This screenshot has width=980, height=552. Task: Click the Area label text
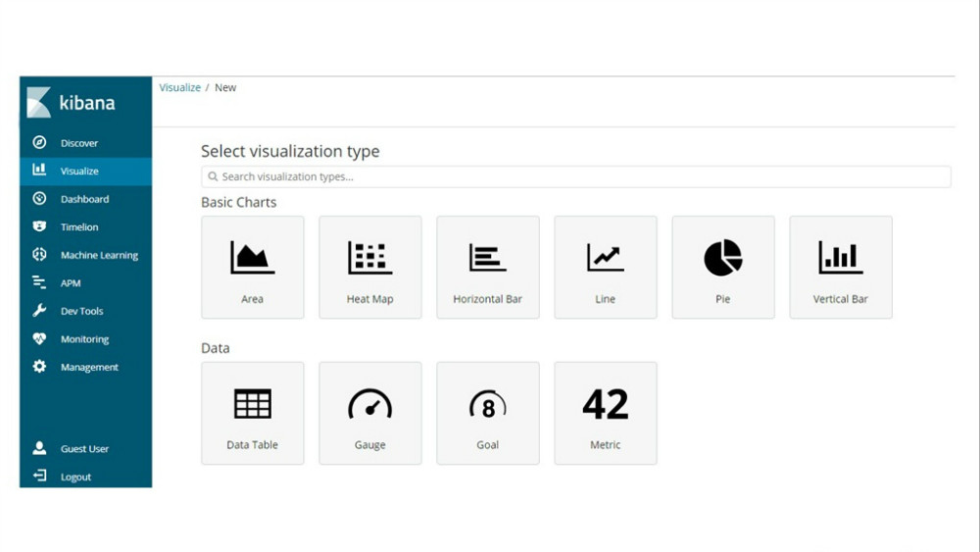tap(253, 299)
